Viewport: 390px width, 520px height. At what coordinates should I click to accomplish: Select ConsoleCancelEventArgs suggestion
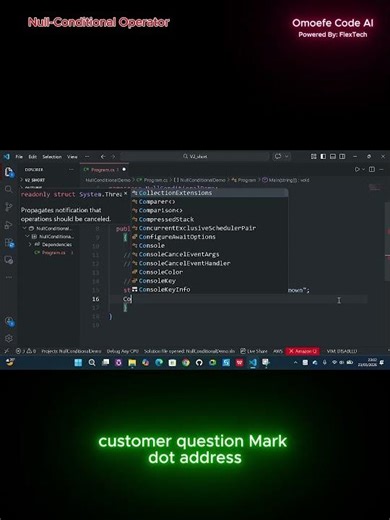click(209, 254)
